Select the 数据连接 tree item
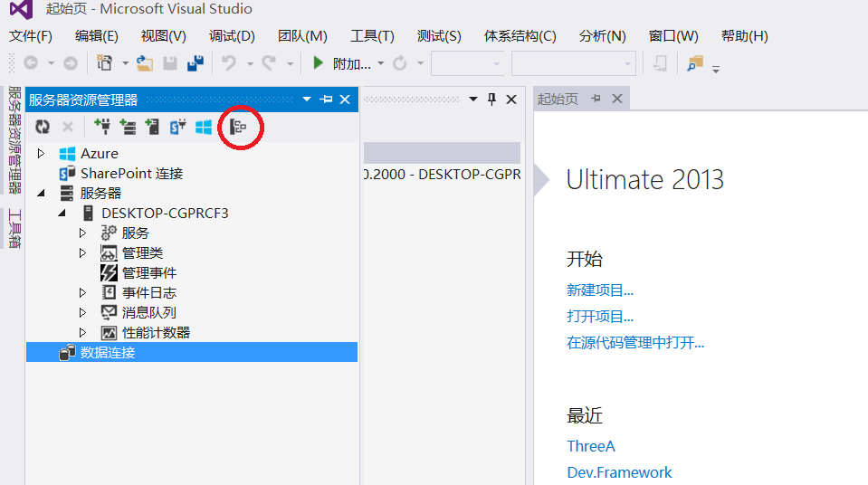Viewport: 868px width, 485px height. coord(108,353)
